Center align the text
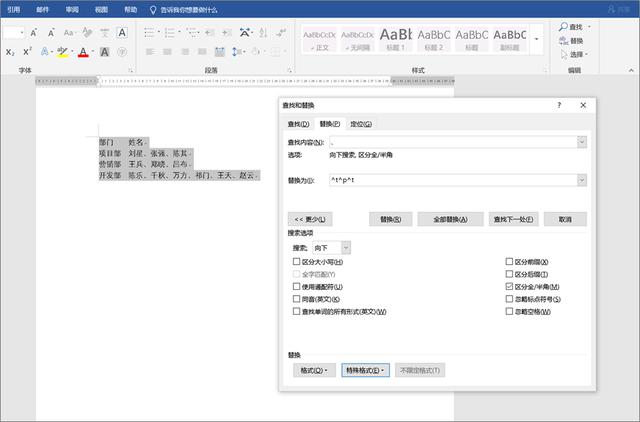 pyautogui.click(x=167, y=52)
